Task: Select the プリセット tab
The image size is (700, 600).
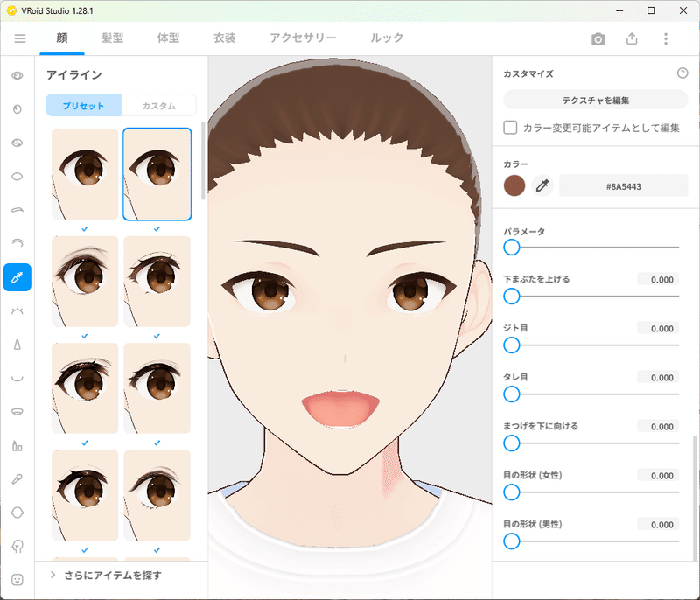Action: click(x=83, y=105)
